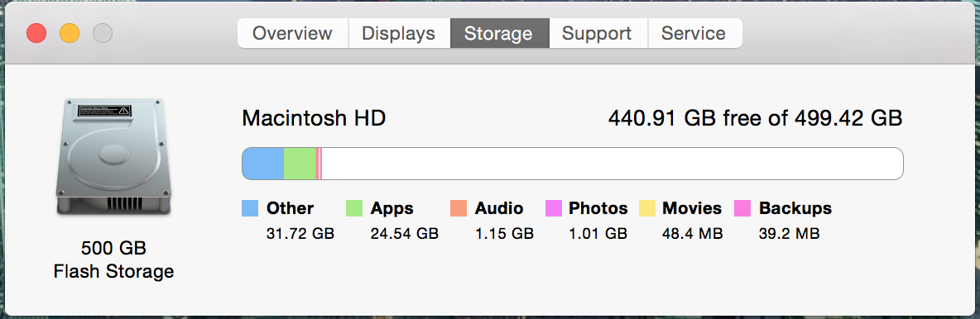Open the Service tab
Image resolution: width=980 pixels, height=319 pixels.
694,33
